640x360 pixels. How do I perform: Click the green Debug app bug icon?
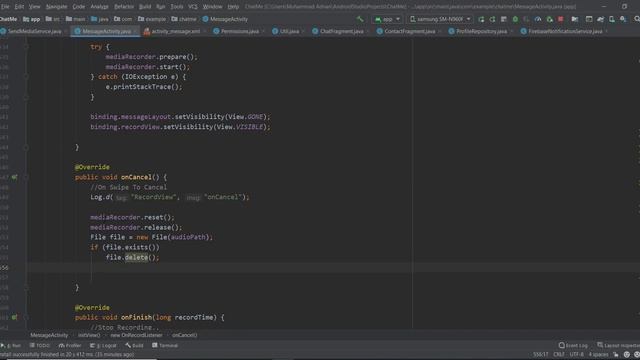(515, 19)
